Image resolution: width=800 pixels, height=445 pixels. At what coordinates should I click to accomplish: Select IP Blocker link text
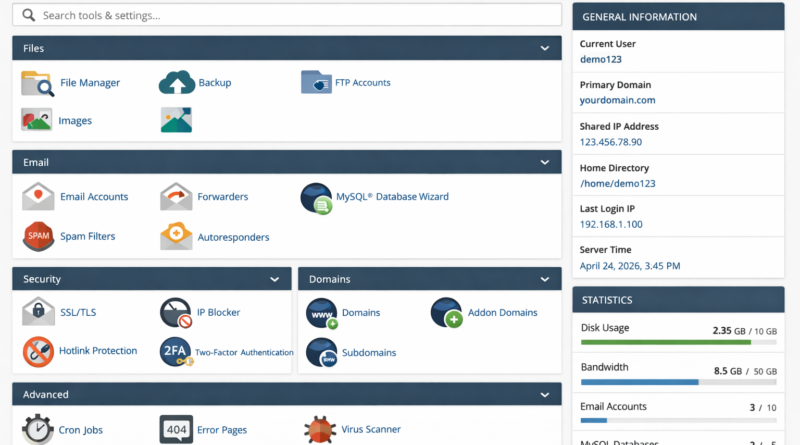218,312
